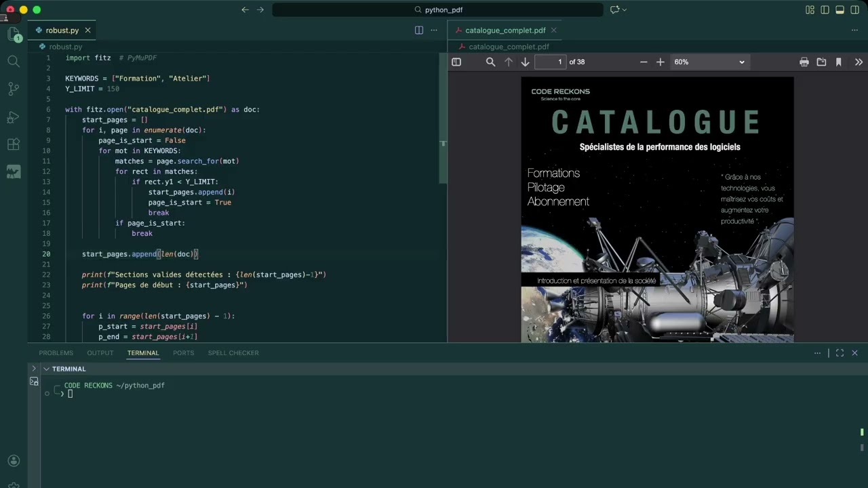Open the Accounts menu icon

(x=13, y=460)
